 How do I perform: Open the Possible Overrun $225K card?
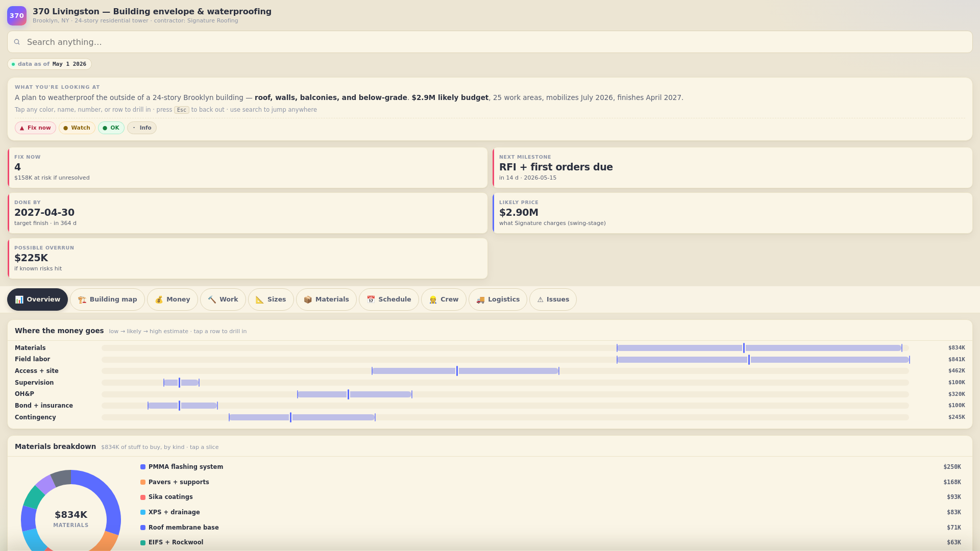pos(248,259)
